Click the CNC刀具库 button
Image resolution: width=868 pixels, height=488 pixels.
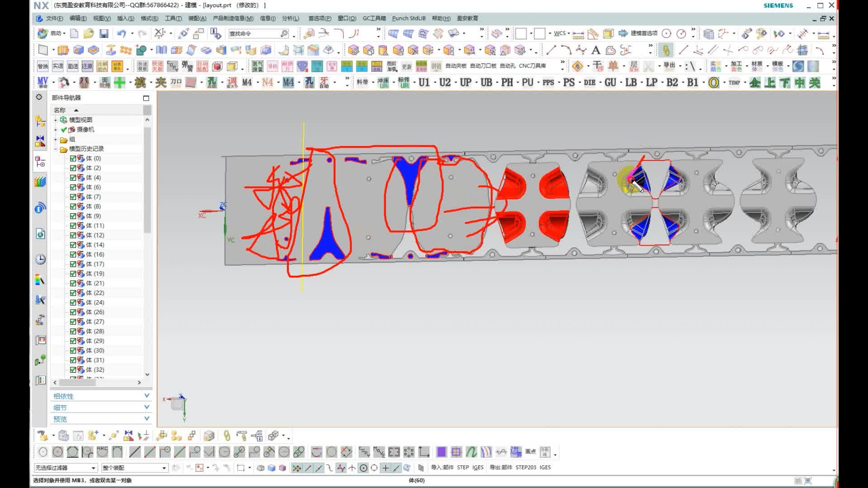532,66
